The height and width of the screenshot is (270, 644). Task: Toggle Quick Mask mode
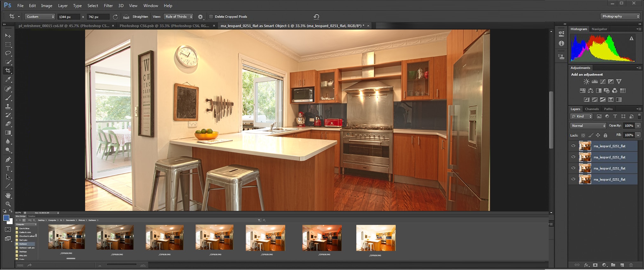(8, 229)
